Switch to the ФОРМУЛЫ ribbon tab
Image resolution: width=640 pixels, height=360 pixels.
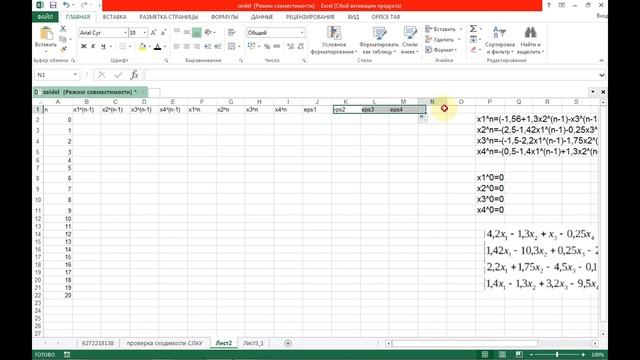224,17
